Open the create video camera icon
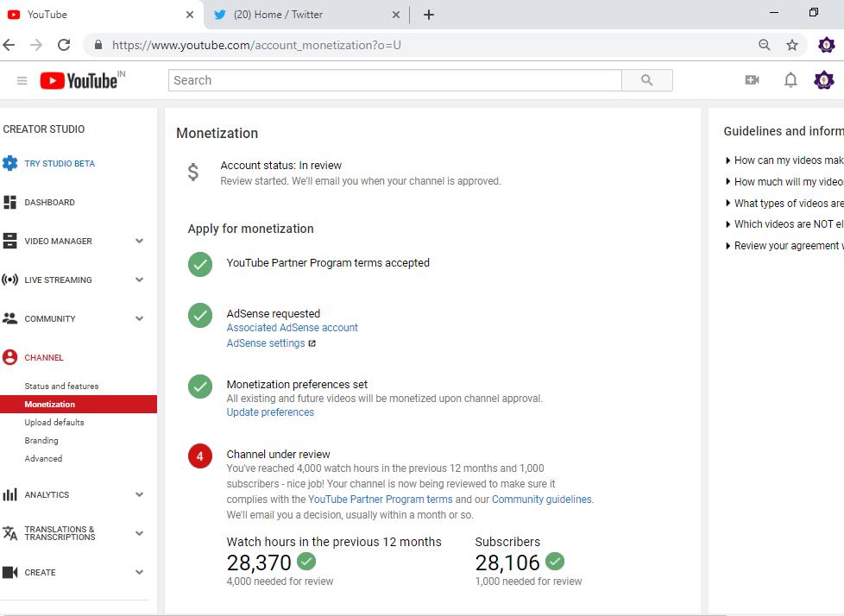This screenshot has width=844, height=616. pos(752,80)
